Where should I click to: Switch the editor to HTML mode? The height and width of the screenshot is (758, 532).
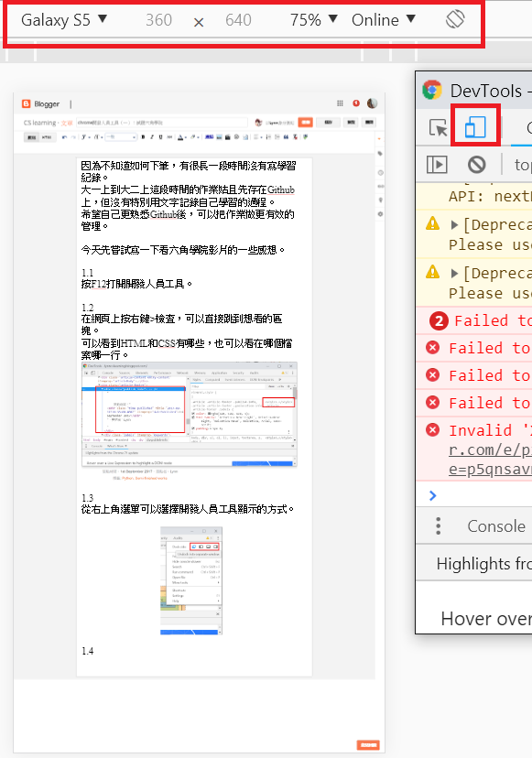tap(47, 136)
